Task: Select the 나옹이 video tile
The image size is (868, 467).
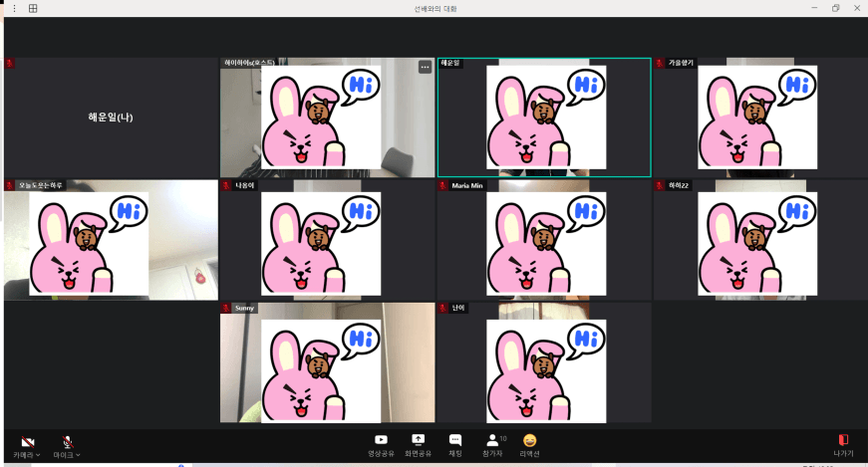Action: [327, 240]
